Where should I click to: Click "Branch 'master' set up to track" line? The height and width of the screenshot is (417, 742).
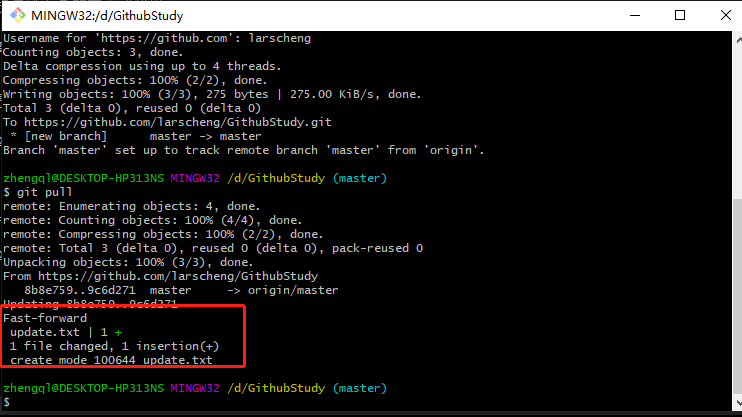pyautogui.click(x=244, y=150)
